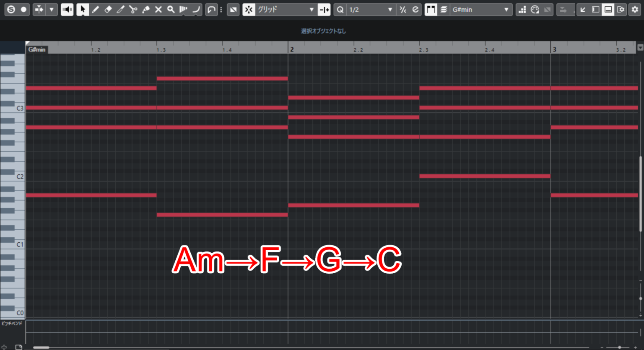Select the Trim knife tool
Image resolution: width=644 pixels, height=350 pixels.
(x=120, y=9)
